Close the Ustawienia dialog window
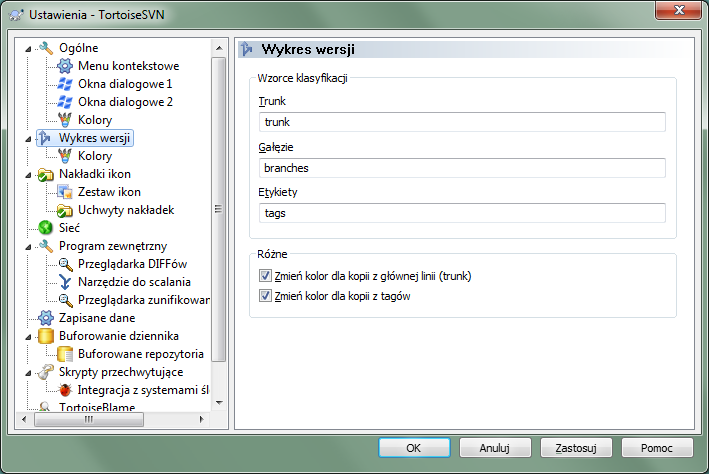The width and height of the screenshot is (709, 474). (x=678, y=10)
